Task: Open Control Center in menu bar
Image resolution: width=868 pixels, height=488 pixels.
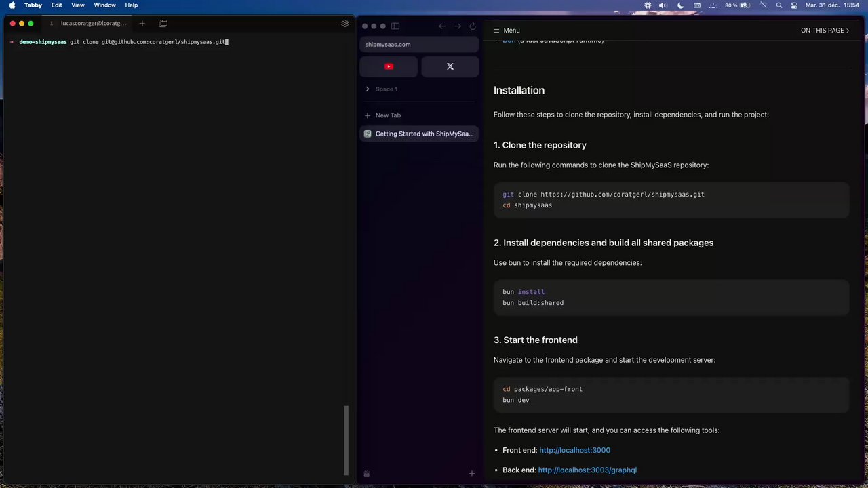Action: click(x=793, y=5)
